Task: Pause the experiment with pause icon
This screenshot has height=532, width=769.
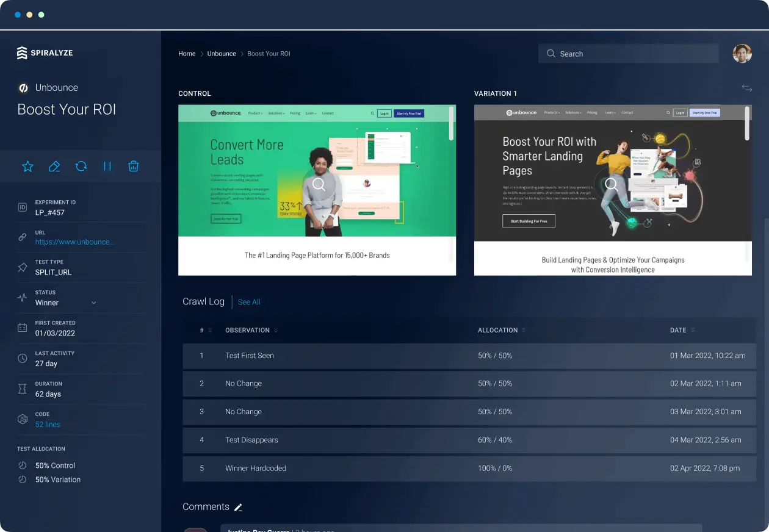Action: [107, 166]
